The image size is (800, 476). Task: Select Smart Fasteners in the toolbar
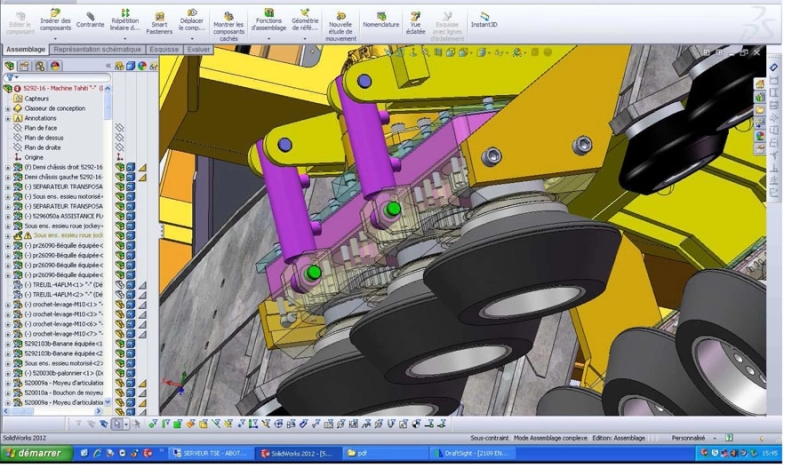(159, 23)
